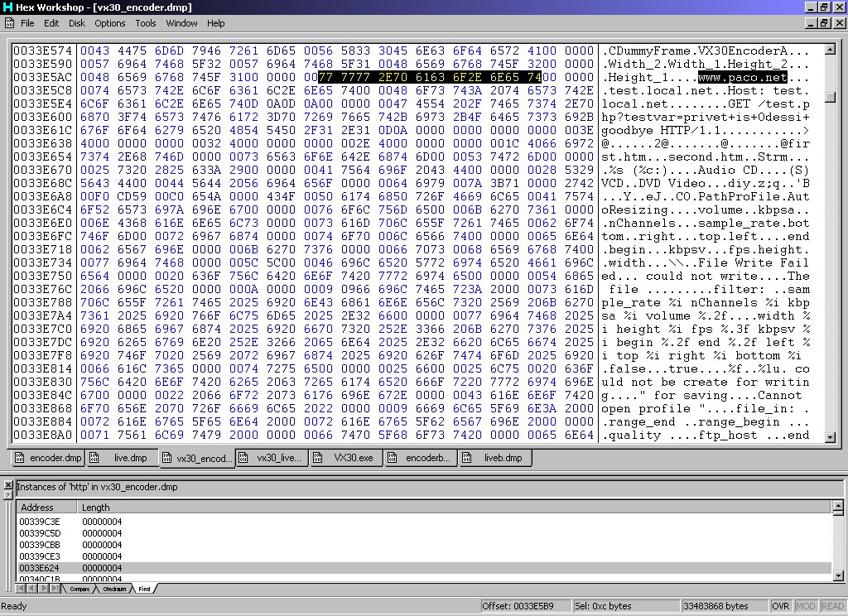Click the Sel: 0xc bytes status field
Image resolution: width=848 pixels, height=616 pixels.
(x=626, y=606)
